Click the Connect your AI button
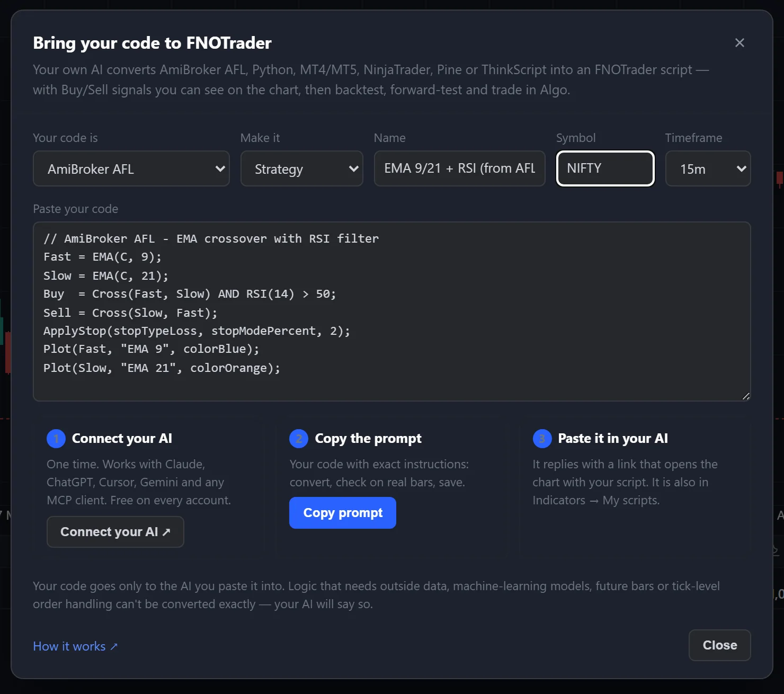Viewport: 784px width, 694px height. [x=115, y=532]
